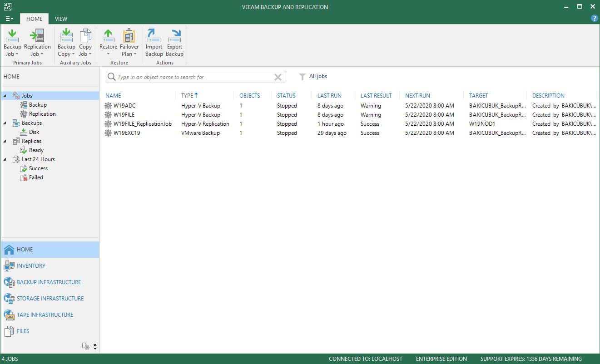Open the help question mark icon
The width and height of the screenshot is (600, 364).
pos(594,18)
